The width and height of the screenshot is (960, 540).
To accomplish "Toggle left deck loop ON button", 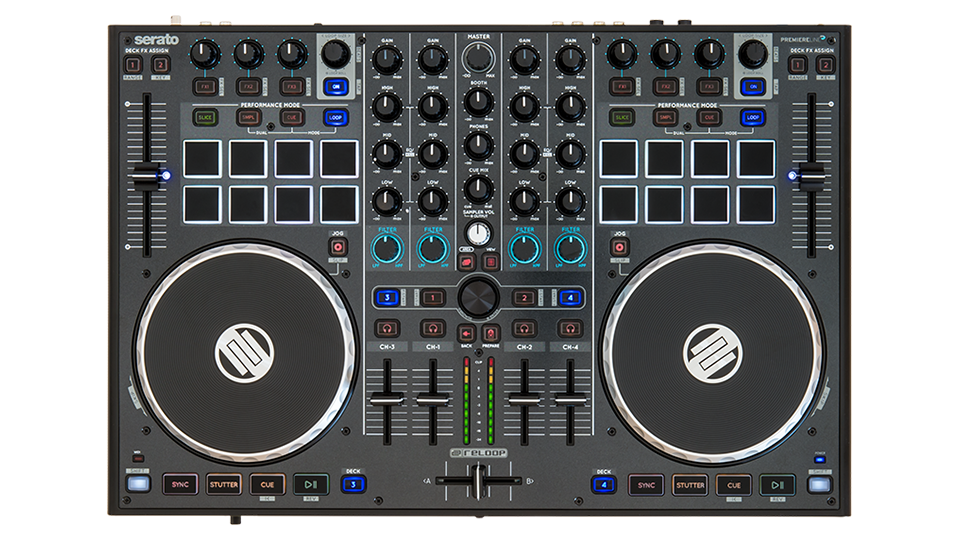I will tap(336, 86).
